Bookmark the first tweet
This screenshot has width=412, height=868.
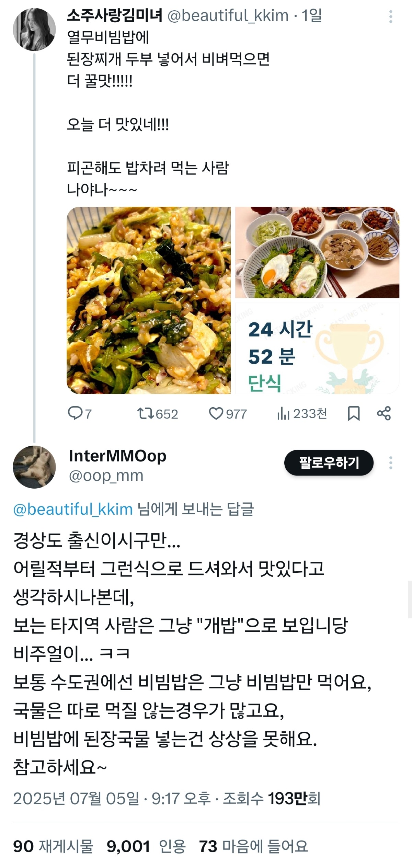click(x=354, y=413)
